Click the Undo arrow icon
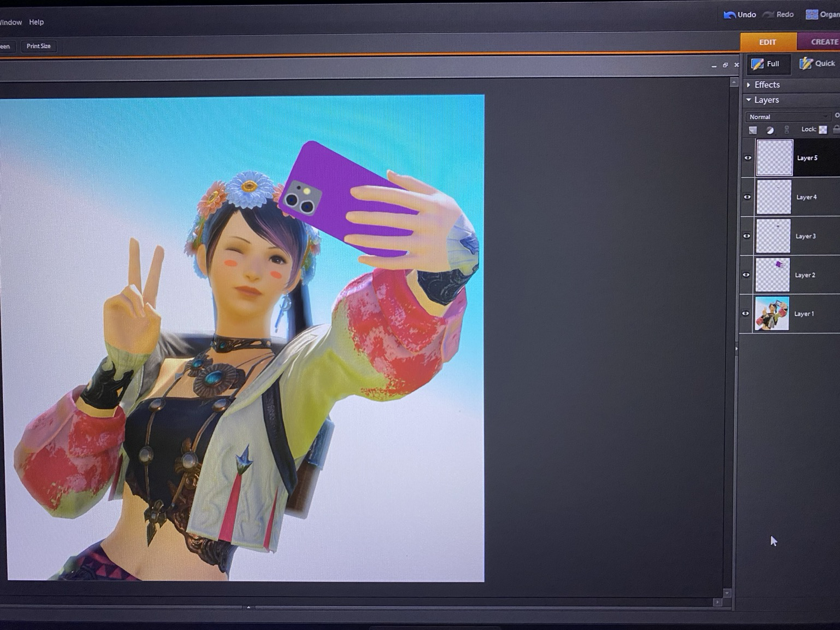This screenshot has height=630, width=840. (x=730, y=15)
